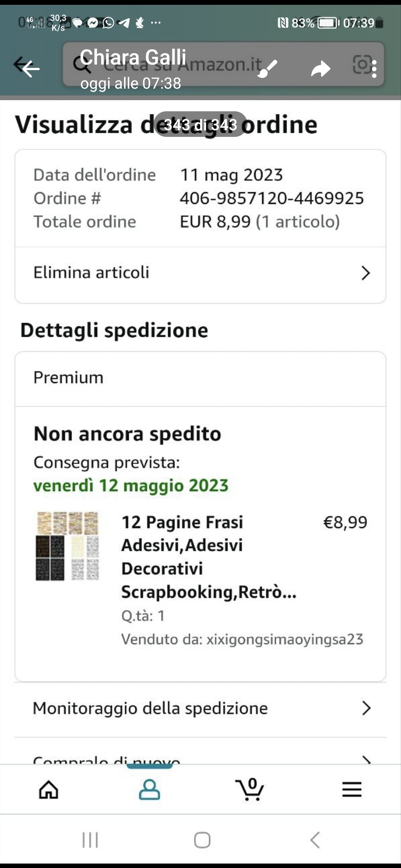Tap the Chiara Galli sender name
Screen dimensions: 401x868
[x=133, y=57]
